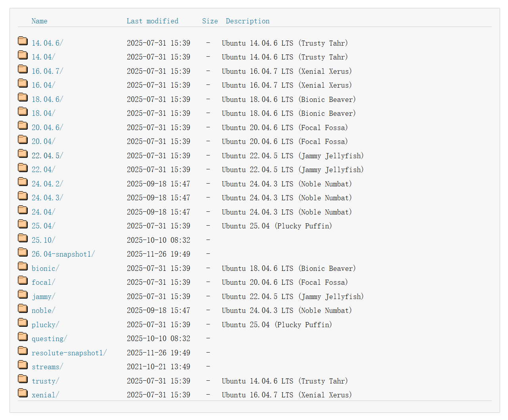This screenshot has height=420, width=508.
Task: Open the 16.04/ directory link
Action: 43,85
